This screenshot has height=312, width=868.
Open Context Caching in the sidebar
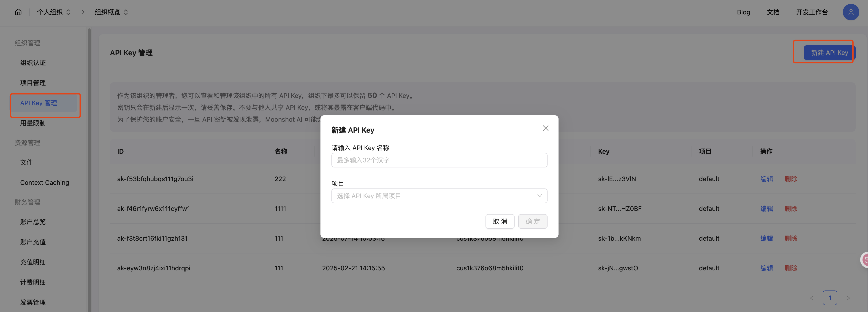[x=44, y=183]
